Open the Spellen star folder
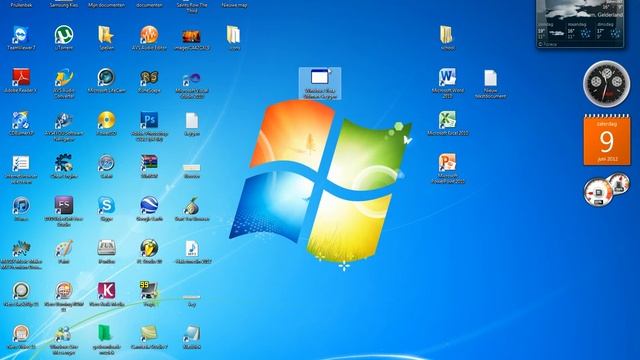This screenshot has width=640, height=360. tap(106, 35)
